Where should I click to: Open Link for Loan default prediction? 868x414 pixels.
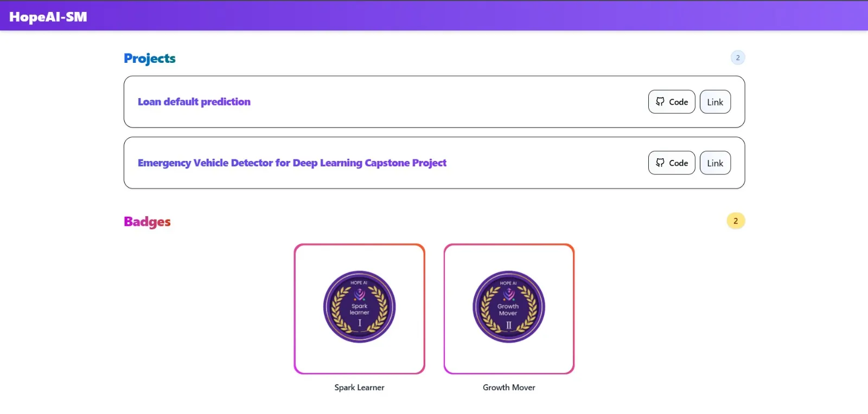tap(715, 102)
